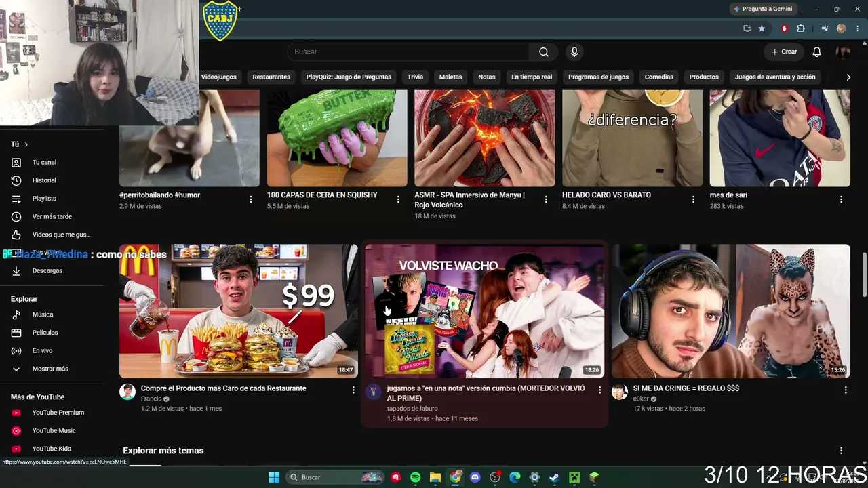Open options menu for #perritobailando short
Image resolution: width=868 pixels, height=488 pixels.
pos(250,199)
